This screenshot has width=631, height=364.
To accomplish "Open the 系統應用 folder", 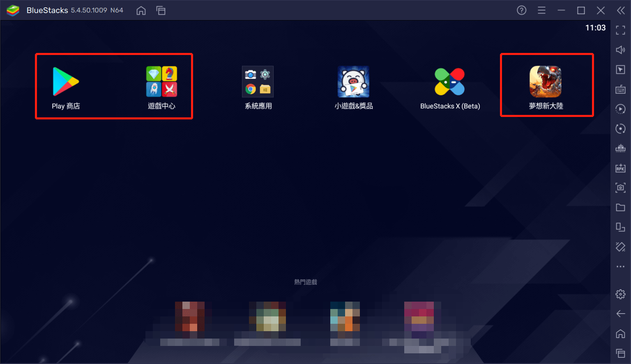I will coord(258,82).
